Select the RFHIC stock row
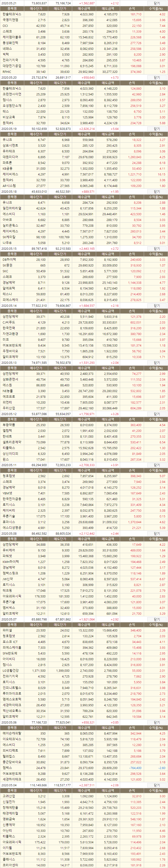This screenshot has height=868, width=168. [84, 71]
